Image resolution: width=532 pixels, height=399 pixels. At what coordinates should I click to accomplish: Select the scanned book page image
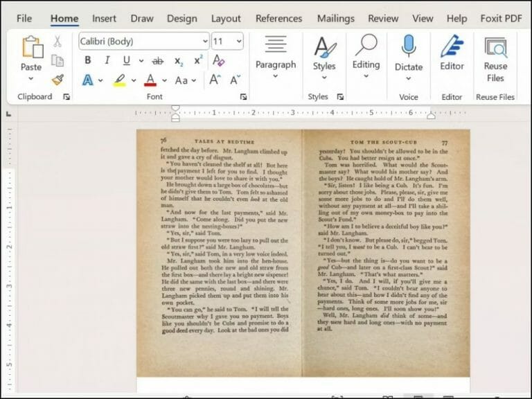click(303, 253)
